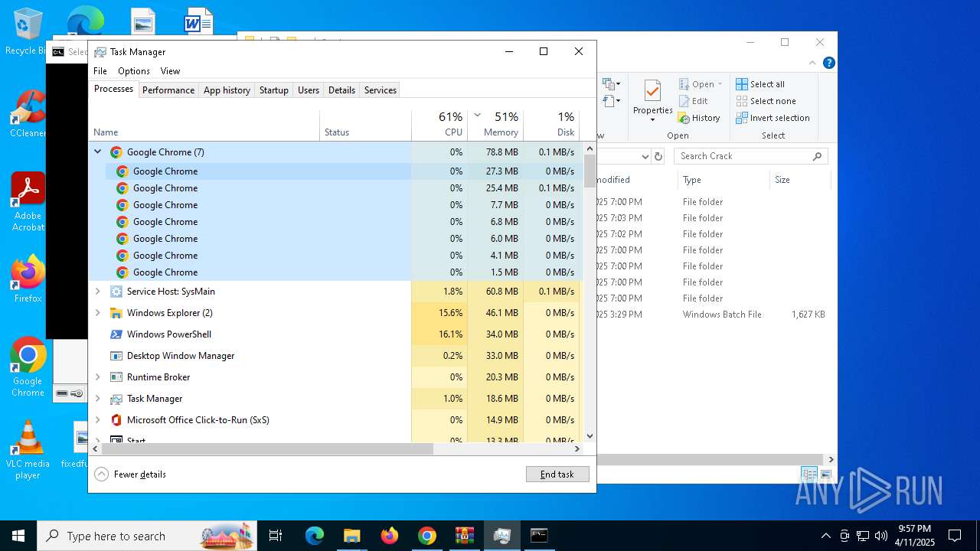Screen dimensions: 980x551
Task: Click the search magnifier in Search Crack box
Action: click(x=817, y=156)
